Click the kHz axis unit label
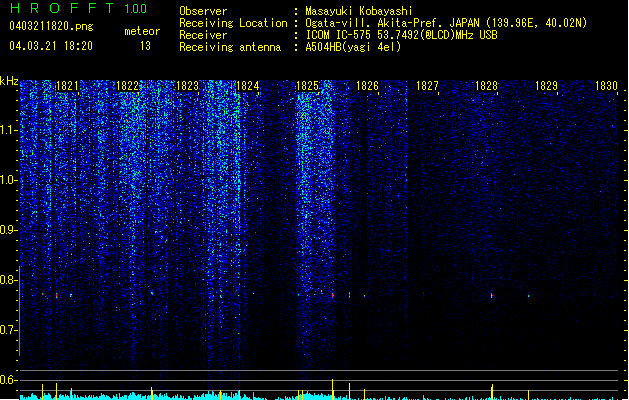 click(x=9, y=81)
